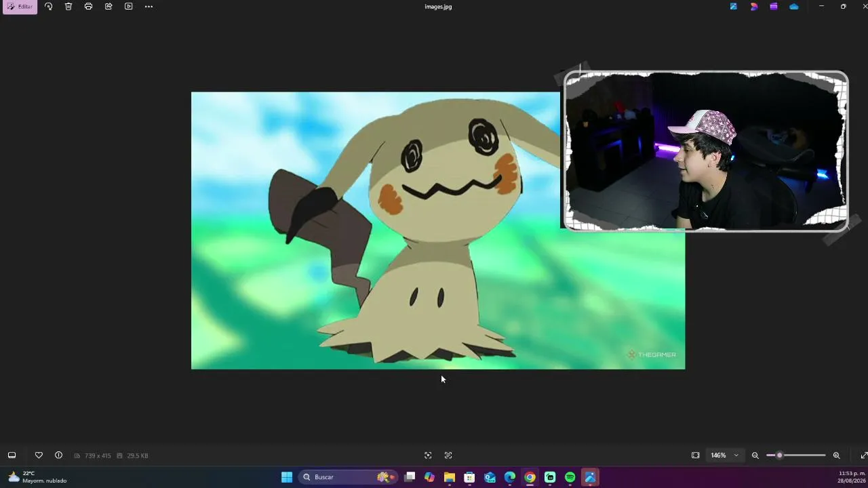The width and height of the screenshot is (868, 488).
Task: Click the Buscar search box in the taskbar
Action: [348, 477]
